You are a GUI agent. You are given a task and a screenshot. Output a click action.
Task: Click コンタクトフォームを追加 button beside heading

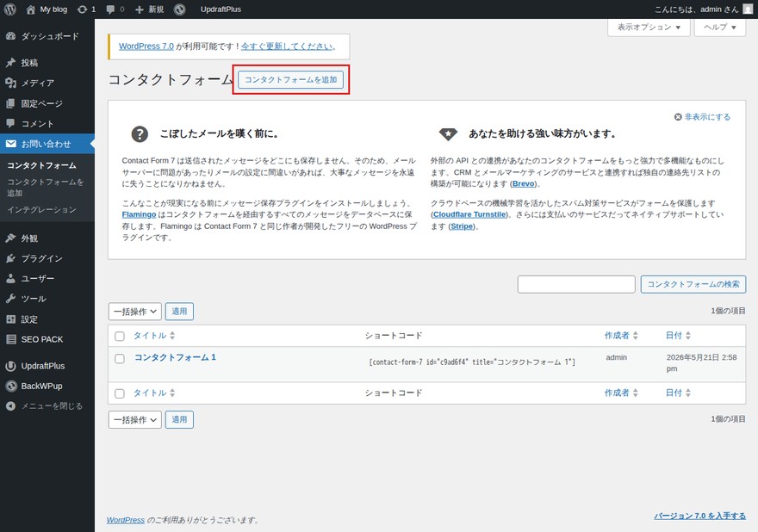290,80
